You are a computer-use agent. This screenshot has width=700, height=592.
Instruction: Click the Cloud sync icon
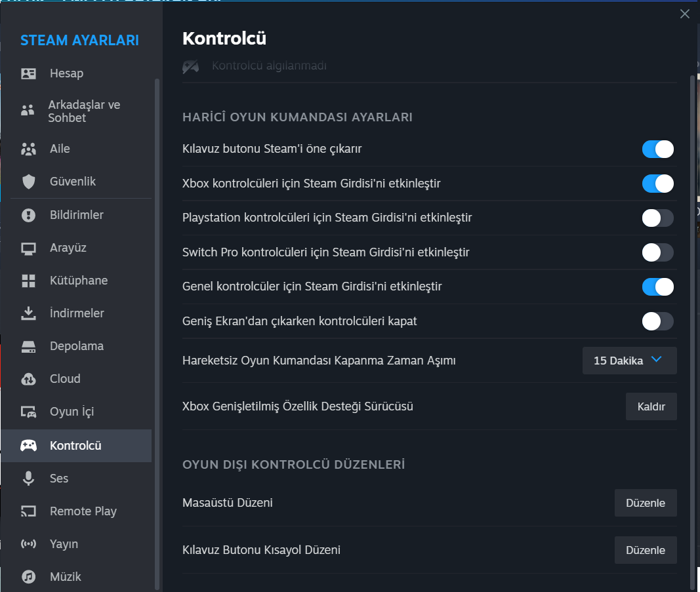point(28,379)
